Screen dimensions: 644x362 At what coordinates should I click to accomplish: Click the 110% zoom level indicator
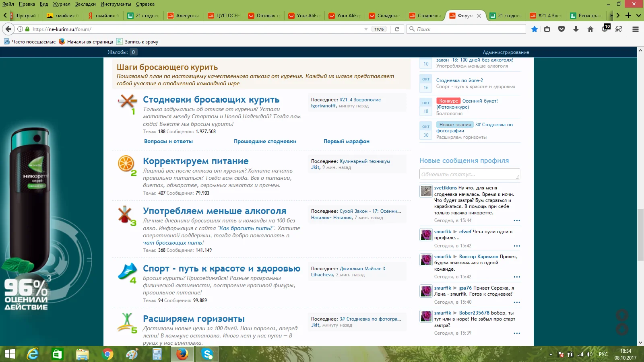(379, 29)
